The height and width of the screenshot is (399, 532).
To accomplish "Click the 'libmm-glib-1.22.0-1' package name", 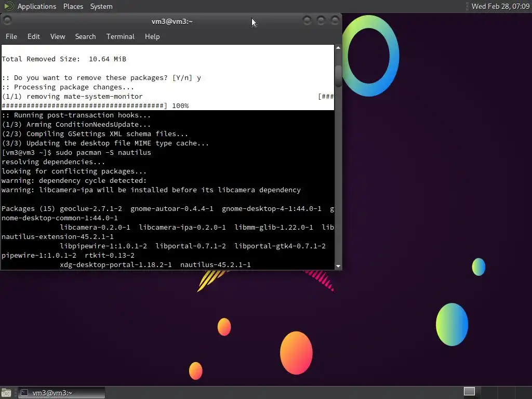I will click(x=273, y=228).
